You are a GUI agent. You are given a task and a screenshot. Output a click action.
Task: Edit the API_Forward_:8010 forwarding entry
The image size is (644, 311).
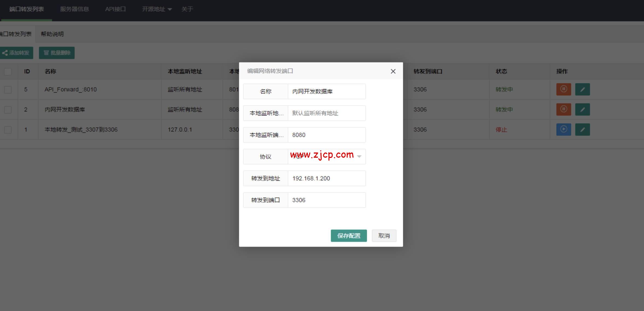click(582, 89)
